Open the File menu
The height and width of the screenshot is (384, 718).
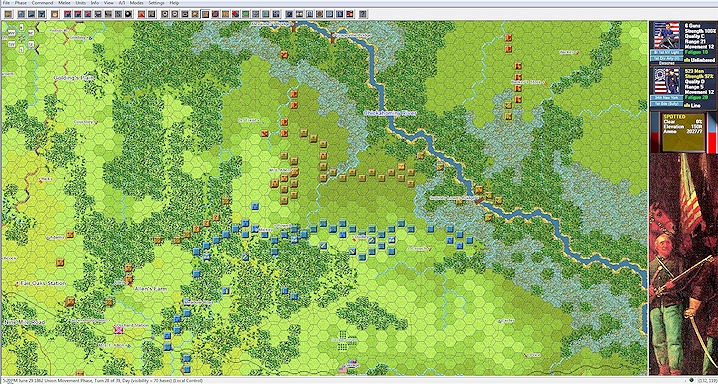click(5, 3)
